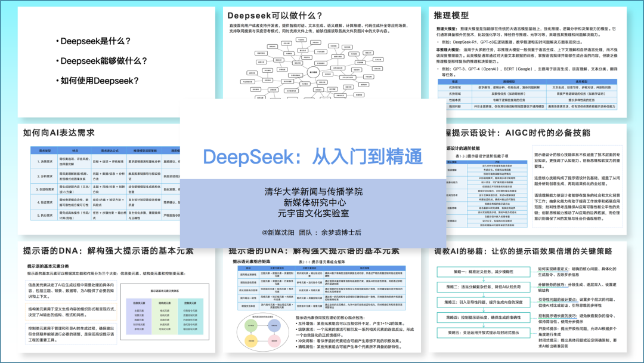Select the heading '如何向AI表达需求'
The image size is (644, 363).
click(x=58, y=133)
